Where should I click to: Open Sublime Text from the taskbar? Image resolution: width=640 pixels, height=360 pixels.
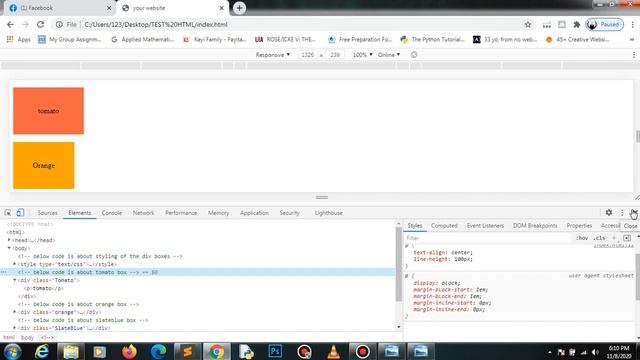(x=187, y=351)
